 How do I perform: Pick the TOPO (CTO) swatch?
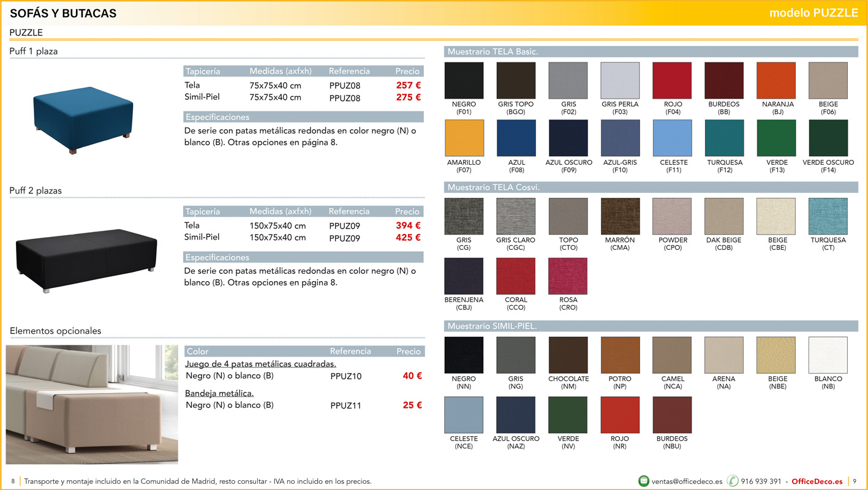coord(568,216)
